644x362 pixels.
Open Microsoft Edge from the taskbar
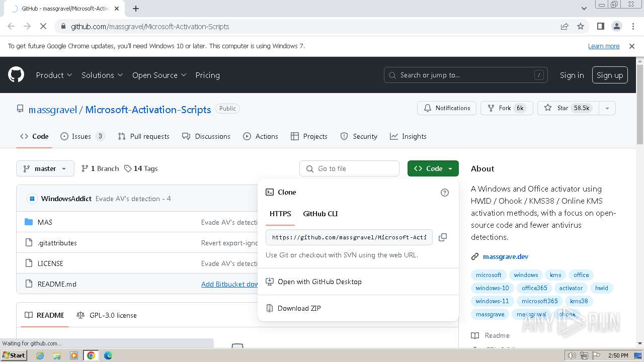(108, 355)
